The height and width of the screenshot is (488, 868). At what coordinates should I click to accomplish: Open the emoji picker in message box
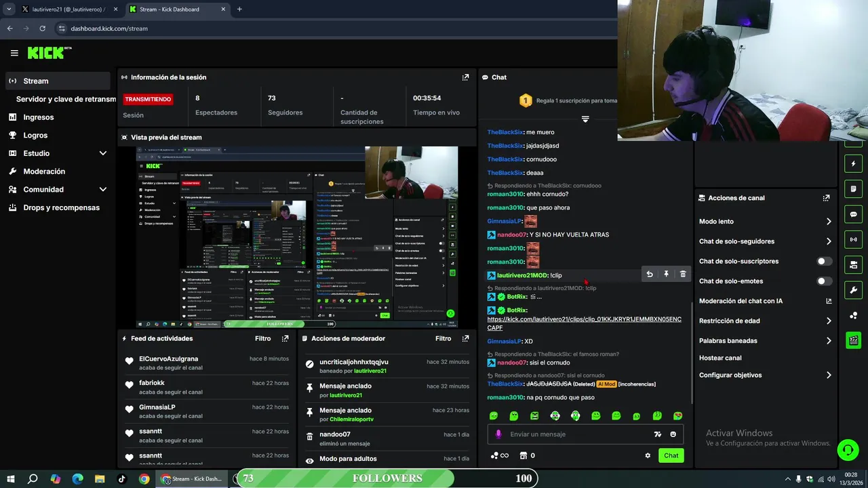[x=673, y=434]
